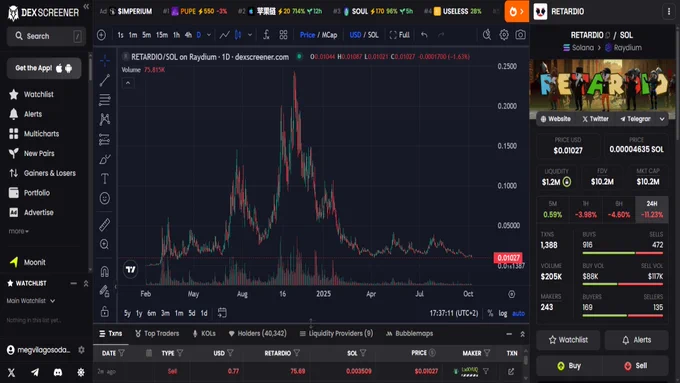Open the Discord icon in sidebar footer
Viewport: 680px width, 383px height.
pyautogui.click(x=58, y=372)
